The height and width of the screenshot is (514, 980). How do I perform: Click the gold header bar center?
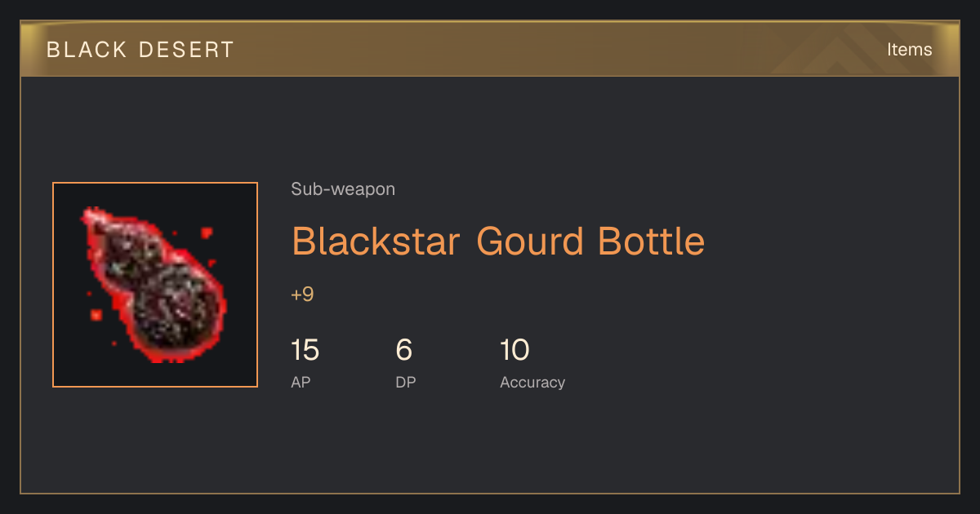(490, 49)
